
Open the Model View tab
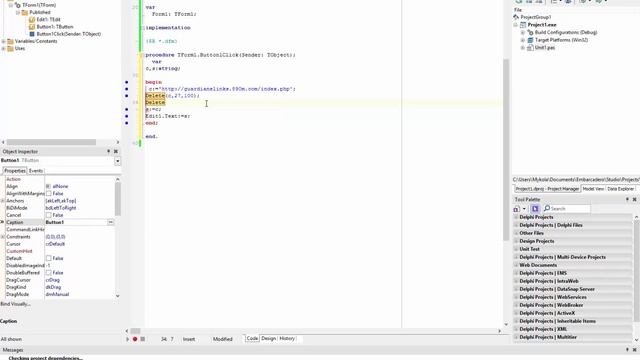[593, 189]
